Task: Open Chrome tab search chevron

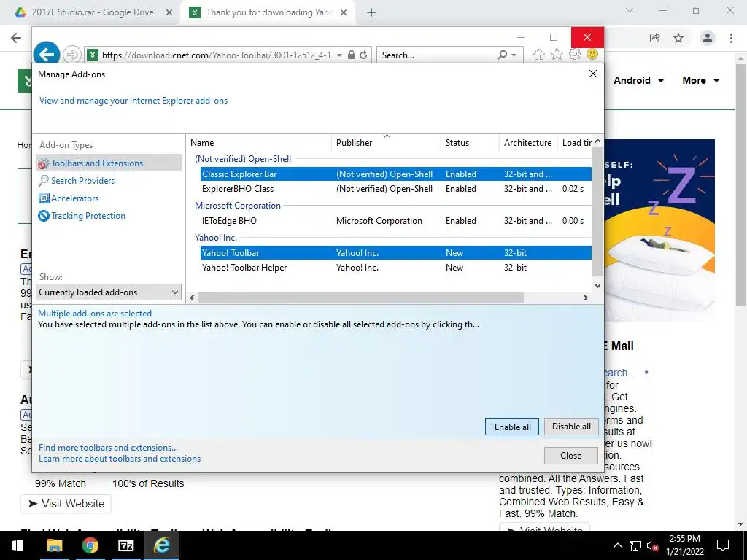Action: [x=630, y=10]
